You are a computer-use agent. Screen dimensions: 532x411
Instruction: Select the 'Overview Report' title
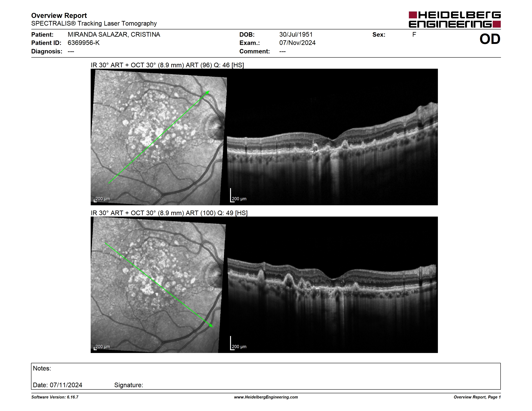[59, 16]
